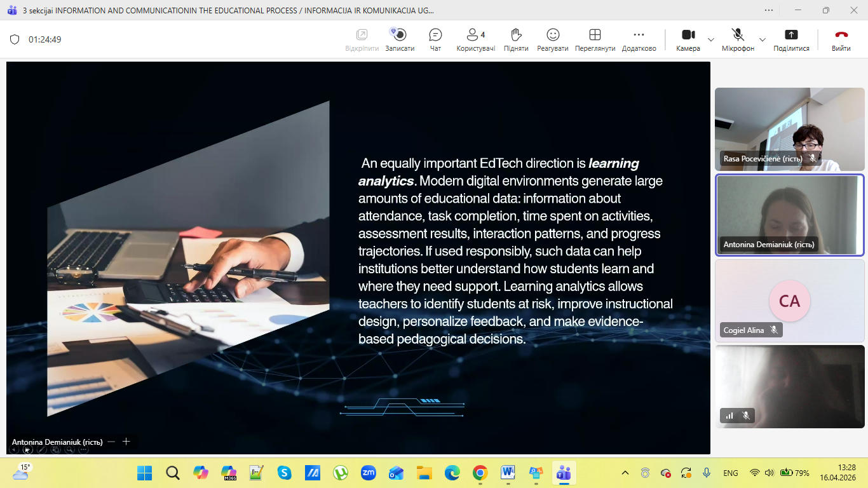Show the participants list (Користувачі)
868x488 pixels.
tap(475, 39)
